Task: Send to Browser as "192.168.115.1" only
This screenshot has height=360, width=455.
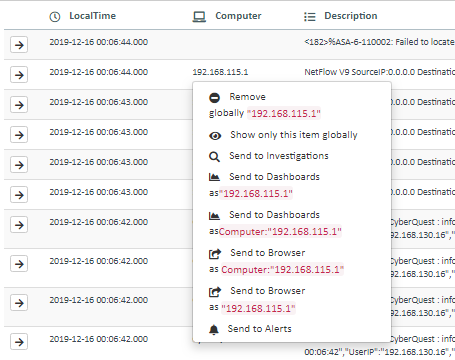Action: pyautogui.click(x=257, y=299)
